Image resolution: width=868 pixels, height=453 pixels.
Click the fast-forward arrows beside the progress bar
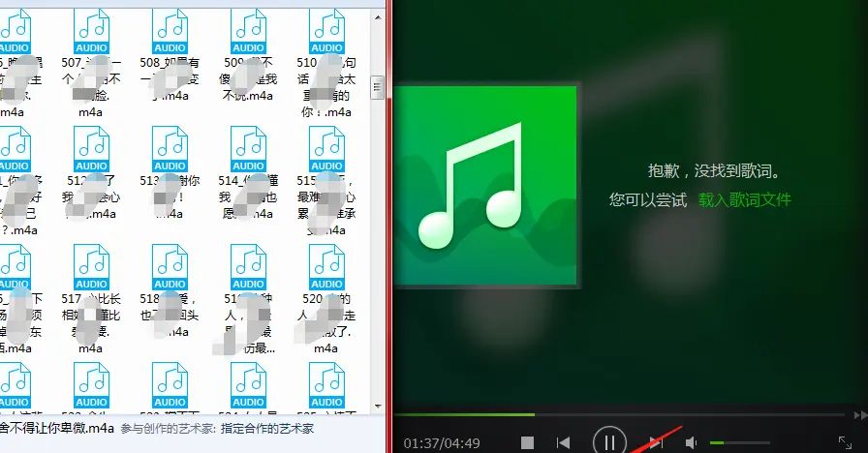(x=860, y=415)
